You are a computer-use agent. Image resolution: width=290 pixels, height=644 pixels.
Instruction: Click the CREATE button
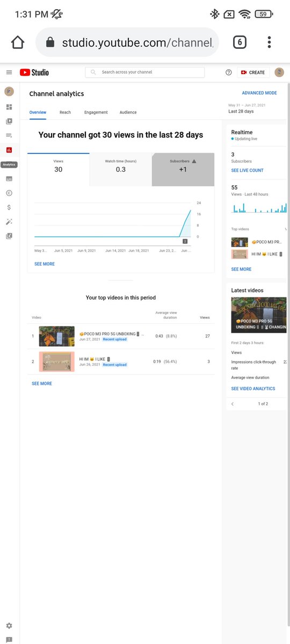point(253,72)
